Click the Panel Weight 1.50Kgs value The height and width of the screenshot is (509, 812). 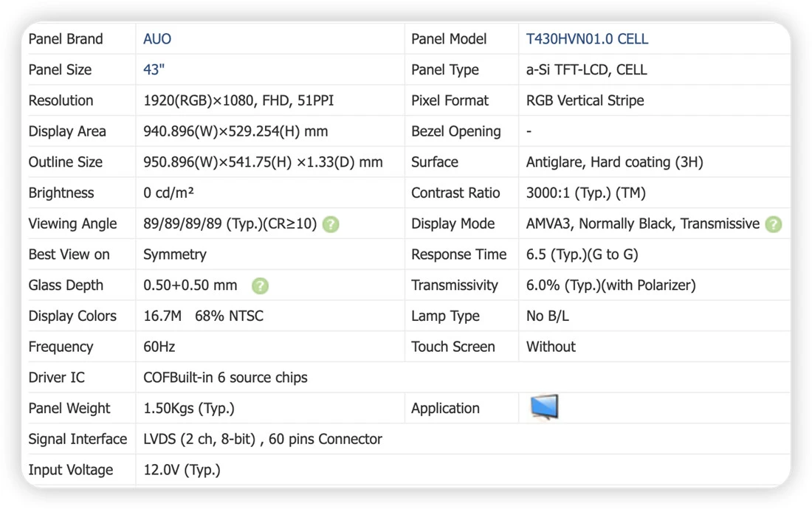189,408
